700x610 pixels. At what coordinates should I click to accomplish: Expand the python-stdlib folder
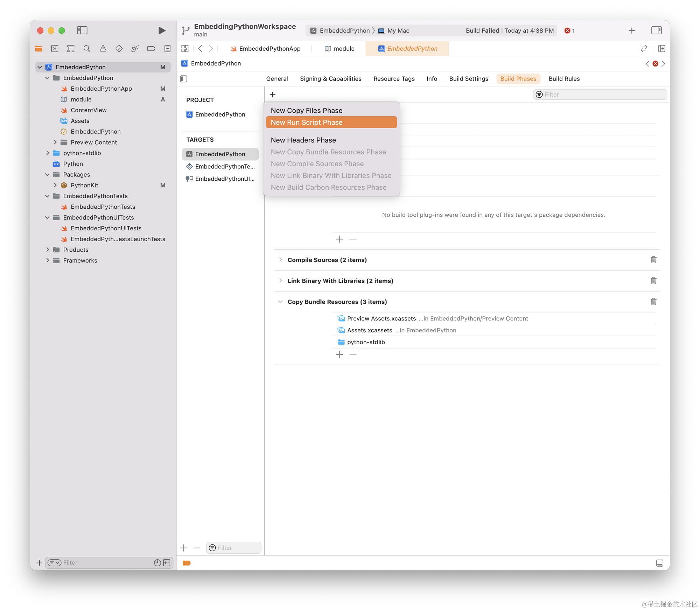pyautogui.click(x=47, y=153)
